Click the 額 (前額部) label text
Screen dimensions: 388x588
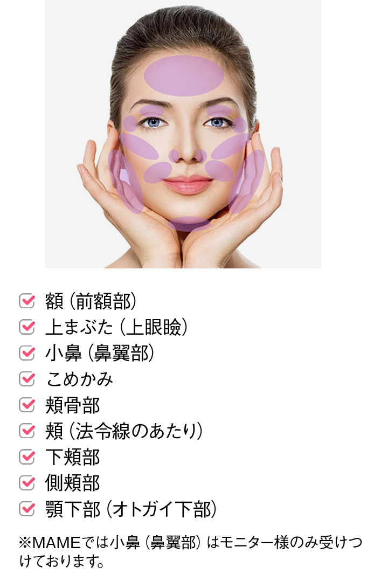pos(91,301)
